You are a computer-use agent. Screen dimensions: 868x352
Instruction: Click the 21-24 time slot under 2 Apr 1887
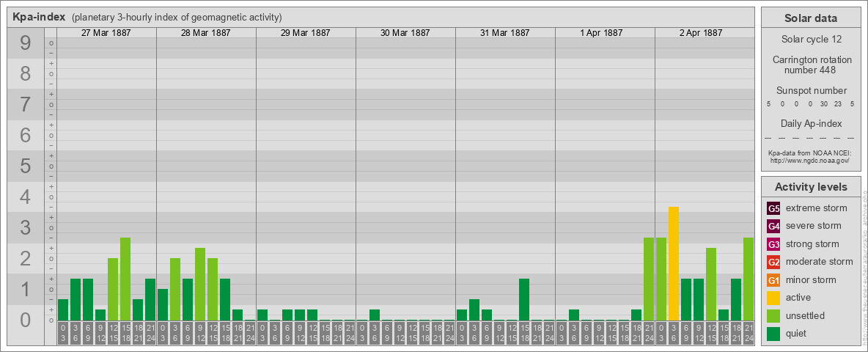click(748, 333)
